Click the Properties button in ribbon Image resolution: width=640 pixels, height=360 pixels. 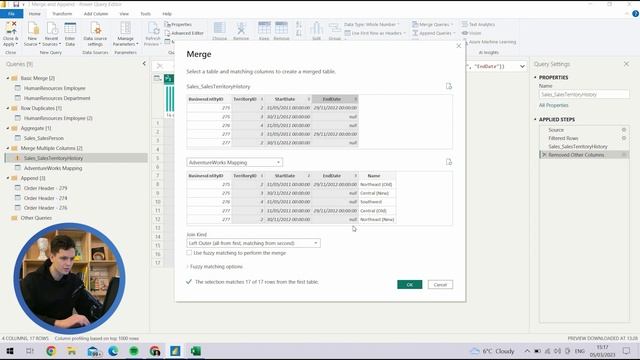point(178,24)
